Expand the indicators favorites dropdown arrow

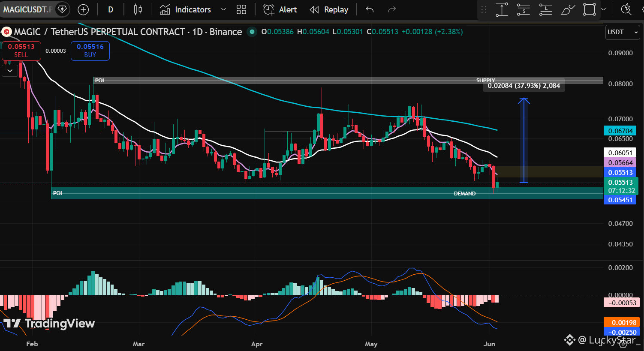(x=223, y=9)
